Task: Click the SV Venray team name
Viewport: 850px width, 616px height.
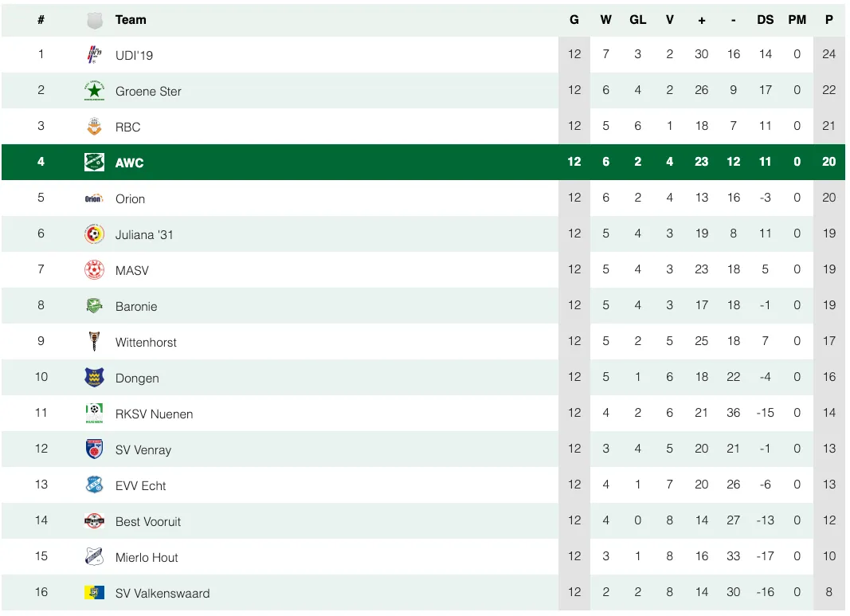Action: pos(143,449)
